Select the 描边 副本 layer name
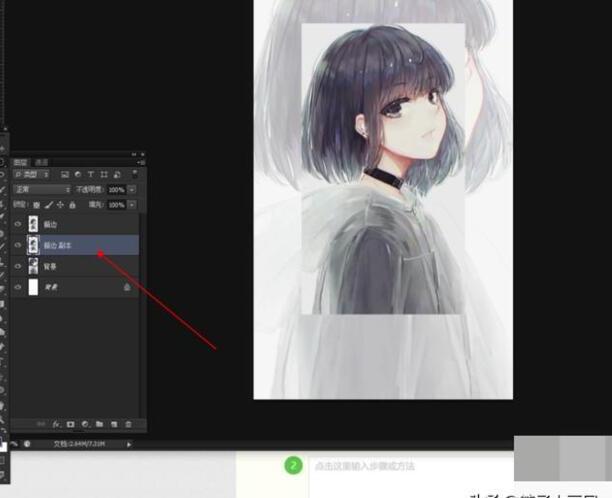Image resolution: width=612 pixels, height=498 pixels. [57, 245]
